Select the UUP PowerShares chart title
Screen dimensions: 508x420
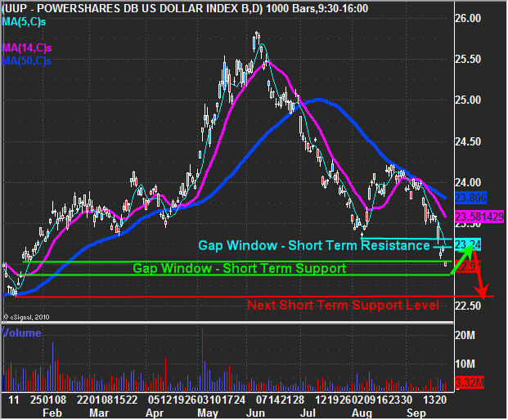pyautogui.click(x=185, y=8)
